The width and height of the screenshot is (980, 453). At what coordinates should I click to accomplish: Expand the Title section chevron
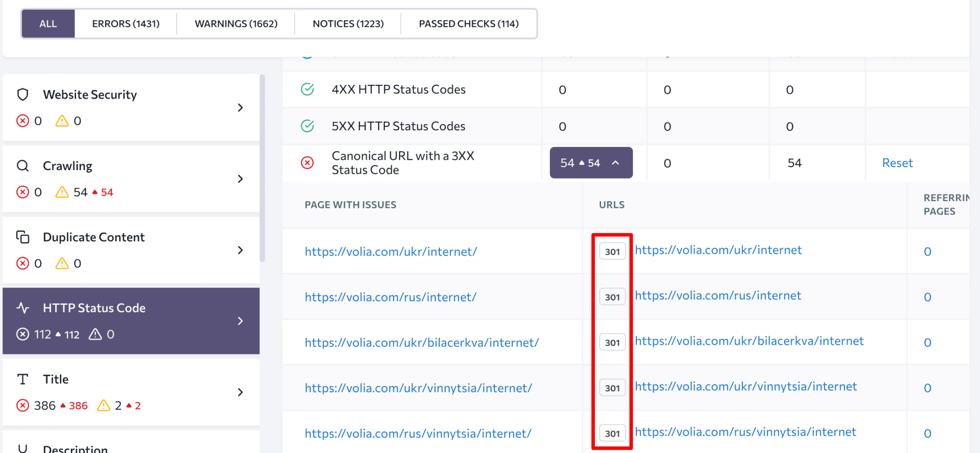(x=240, y=392)
